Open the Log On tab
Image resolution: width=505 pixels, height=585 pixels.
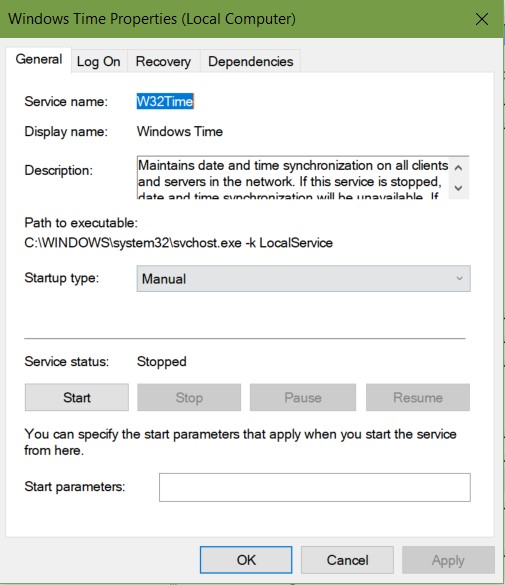[x=99, y=62]
